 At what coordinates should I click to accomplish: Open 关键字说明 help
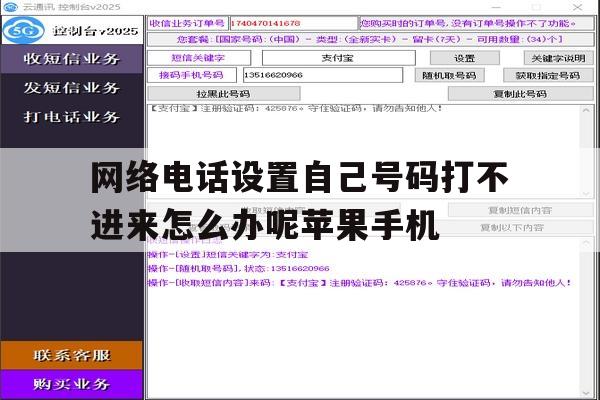(558, 58)
